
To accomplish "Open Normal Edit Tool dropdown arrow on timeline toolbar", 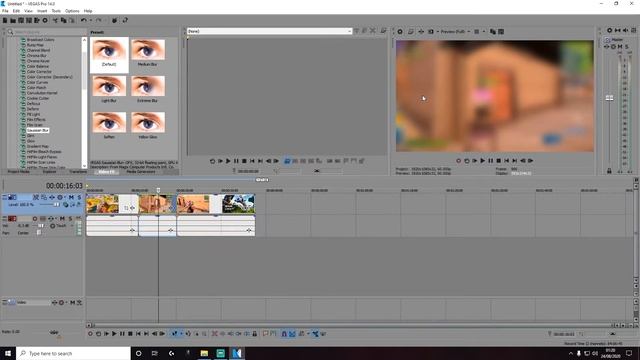I will [x=181, y=334].
